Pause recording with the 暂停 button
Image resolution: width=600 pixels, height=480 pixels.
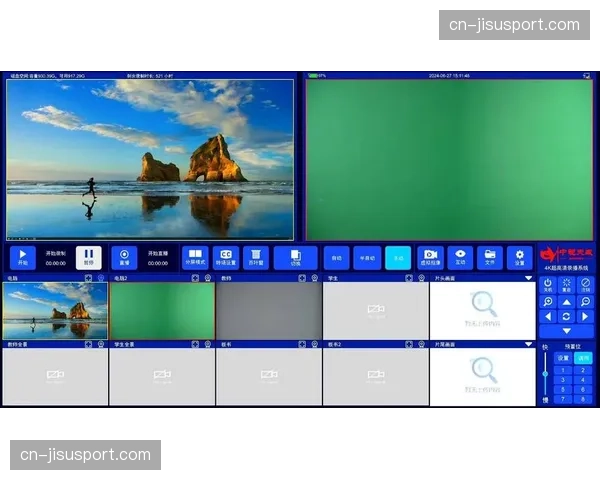coord(88,257)
